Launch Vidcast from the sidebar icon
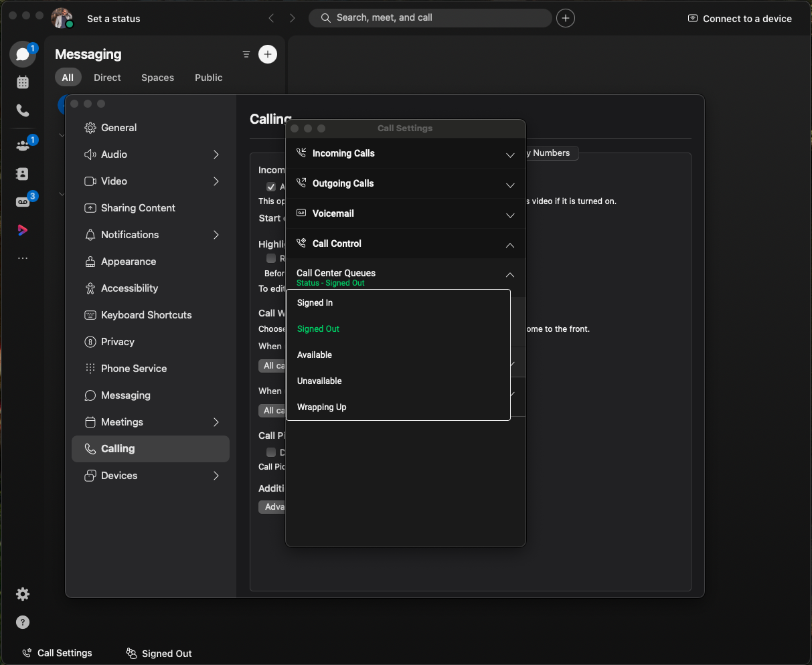The image size is (812, 665). (x=22, y=229)
